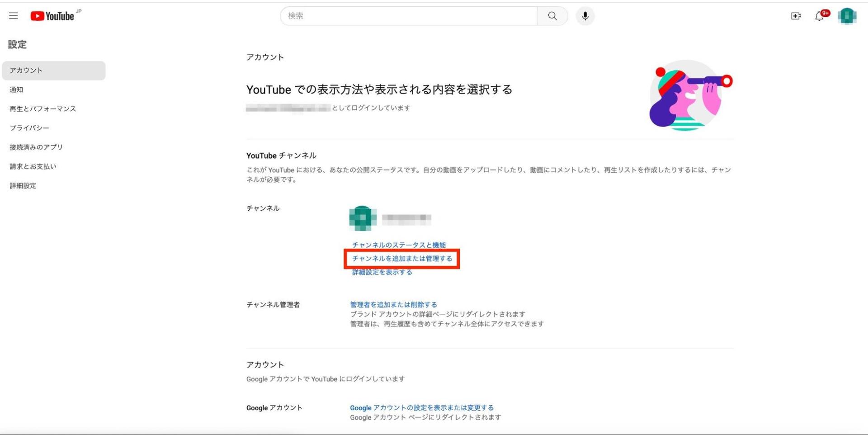Image resolution: width=868 pixels, height=435 pixels.
Task: Open 詳細設定を表示する link
Action: pos(381,272)
